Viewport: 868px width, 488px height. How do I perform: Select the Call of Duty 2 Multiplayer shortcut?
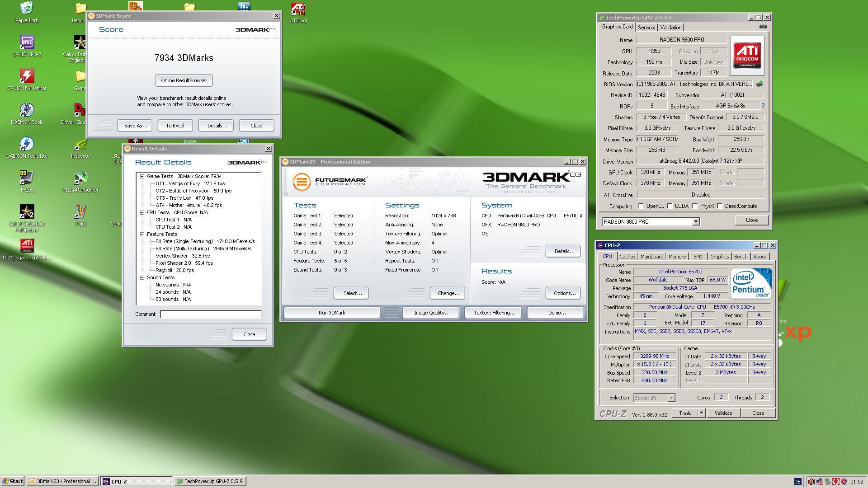coord(27,218)
